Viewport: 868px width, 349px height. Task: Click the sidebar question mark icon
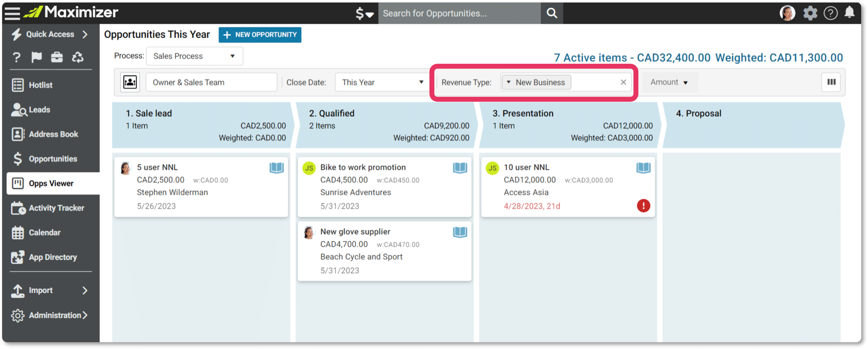[x=17, y=57]
